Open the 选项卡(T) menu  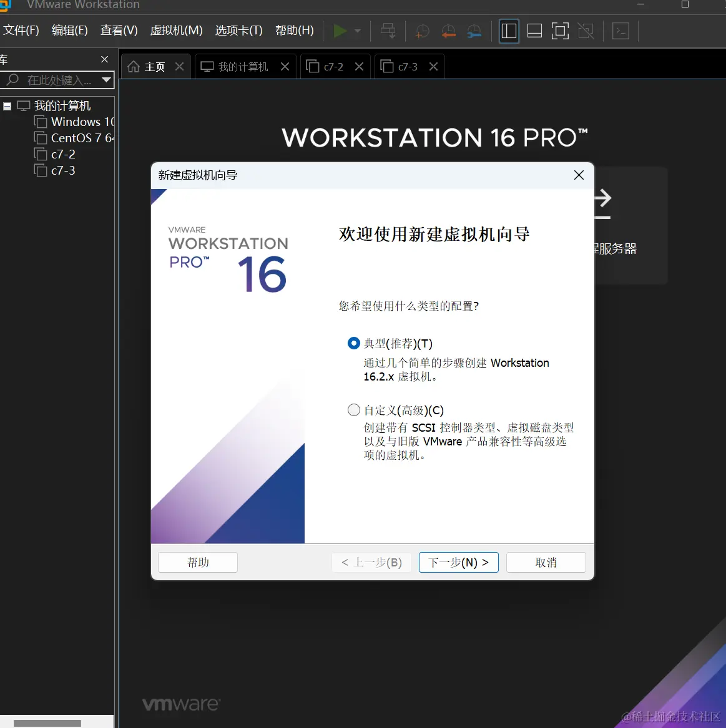tap(238, 31)
